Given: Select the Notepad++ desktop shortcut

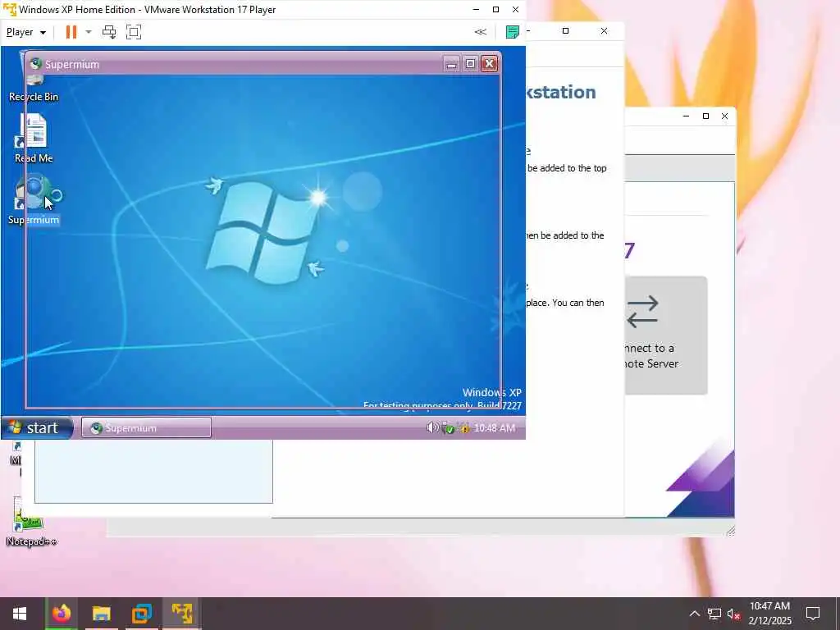Looking at the screenshot, I should (x=31, y=523).
